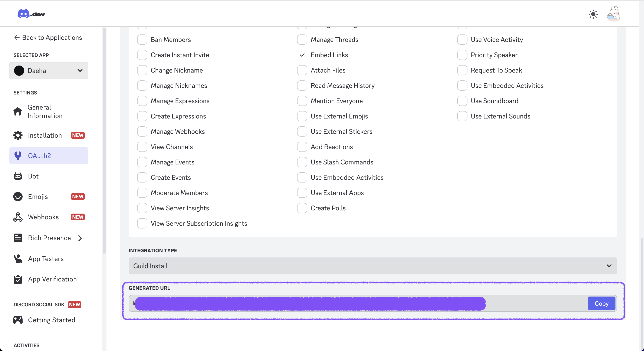Open the Bot settings page
The height and width of the screenshot is (351, 644).
click(x=49, y=176)
